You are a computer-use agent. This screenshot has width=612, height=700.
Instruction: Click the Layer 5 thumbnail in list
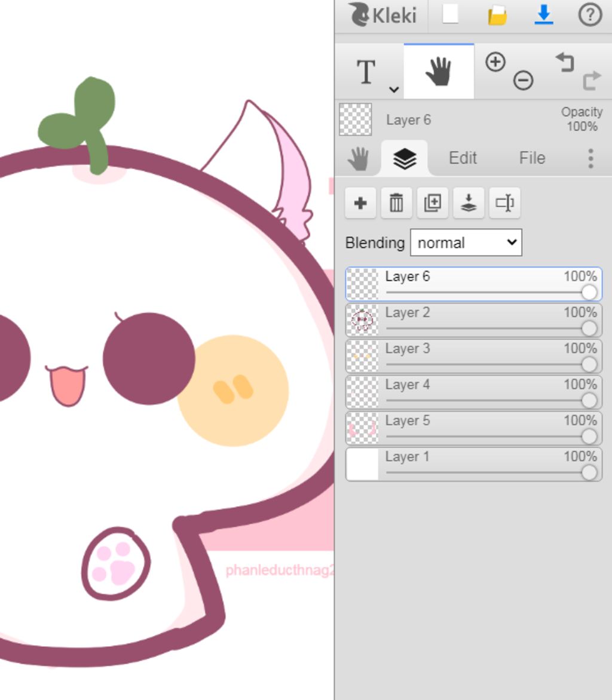click(x=362, y=429)
